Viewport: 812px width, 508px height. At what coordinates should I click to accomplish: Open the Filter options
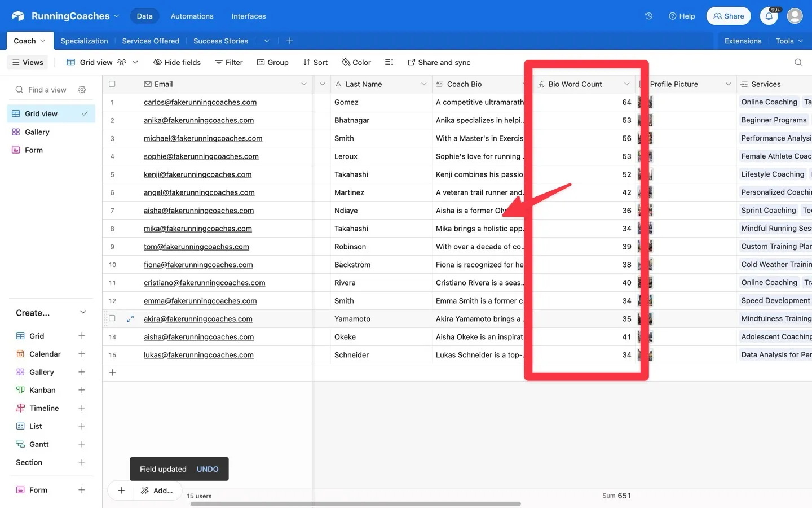(228, 62)
